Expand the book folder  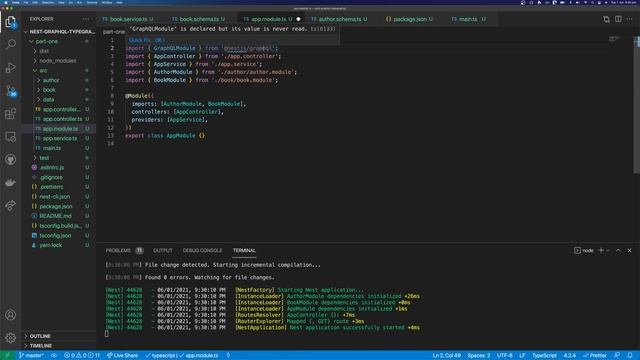[59, 90]
